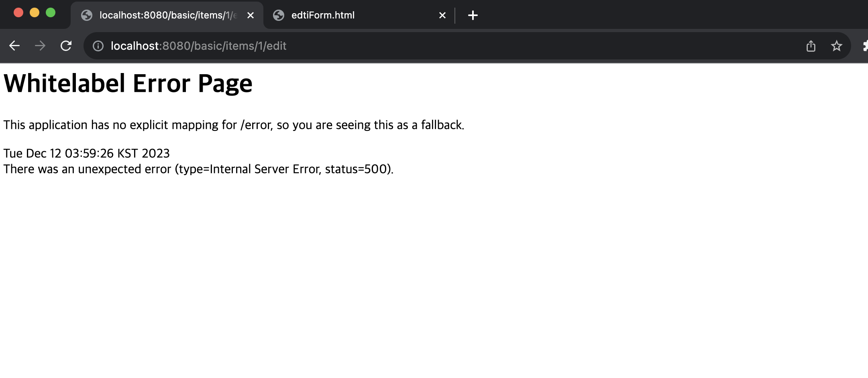Close the edtiForm.html tab
Image resolution: width=868 pixels, height=378 pixels.
pos(442,15)
